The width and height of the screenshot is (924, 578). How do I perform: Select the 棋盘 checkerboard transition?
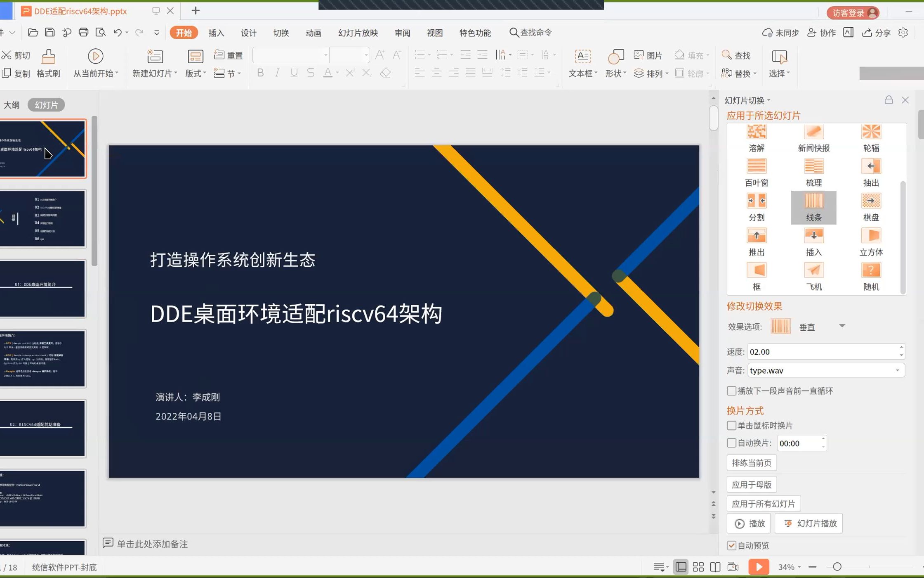(871, 208)
